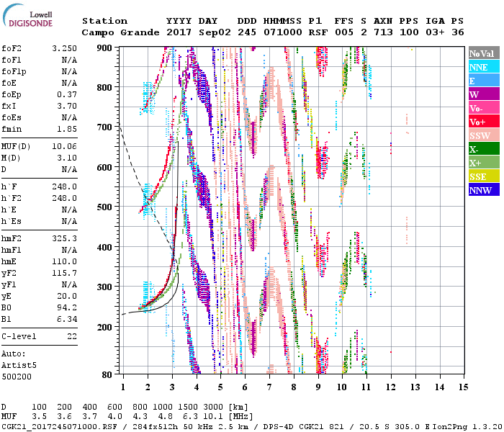Screen dimensions: 504x432
Task: Click the SSW pink legend swatch
Action: pyautogui.click(x=481, y=136)
